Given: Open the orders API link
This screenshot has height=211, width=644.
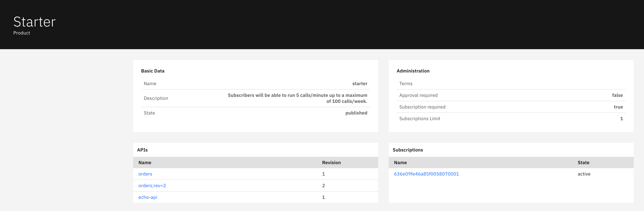Looking at the screenshot, I should [145, 174].
